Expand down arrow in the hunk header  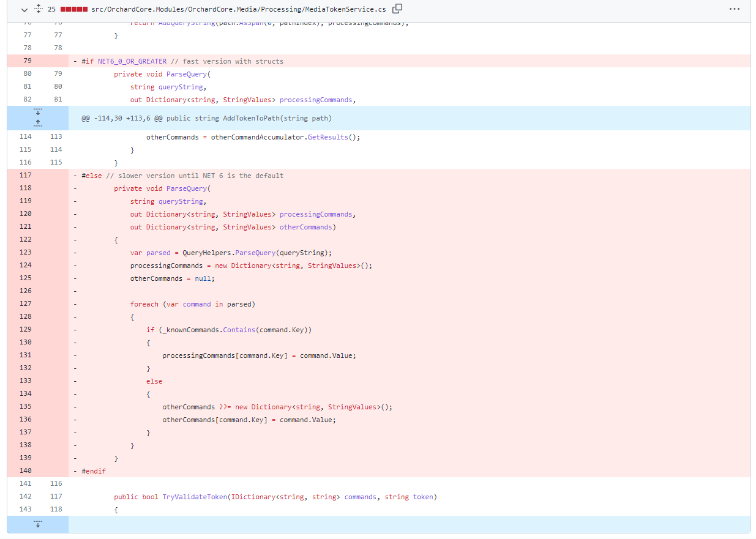(x=38, y=112)
